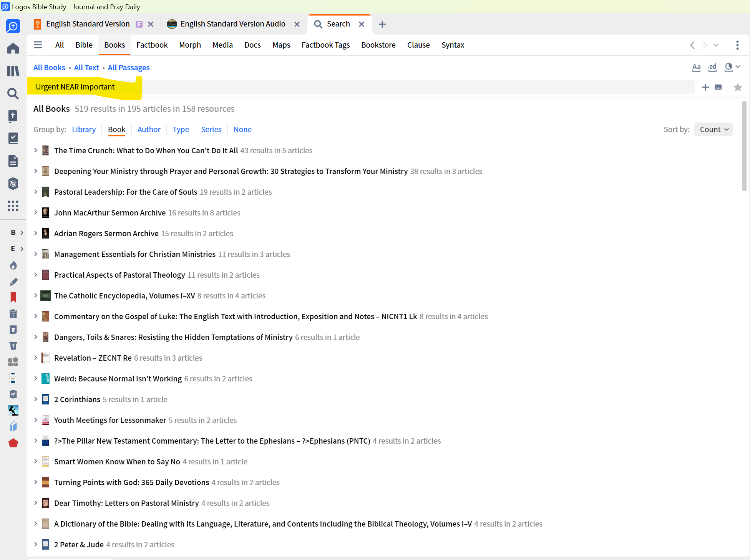Viewport: 750px width, 560px height.
Task: Click the blue open book icon
Action: point(13,427)
